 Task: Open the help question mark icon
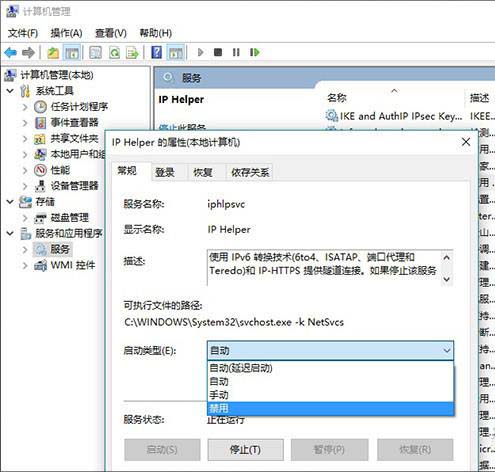pyautogui.click(x=156, y=52)
